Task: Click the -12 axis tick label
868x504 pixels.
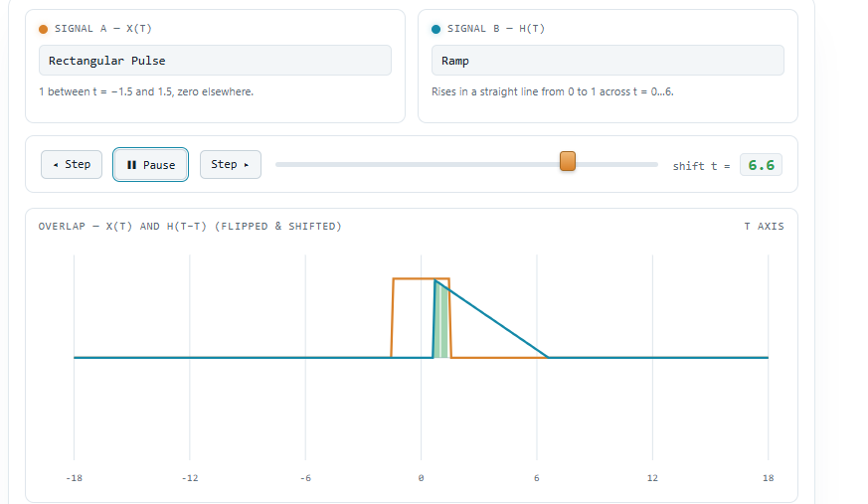Action: coord(190,478)
